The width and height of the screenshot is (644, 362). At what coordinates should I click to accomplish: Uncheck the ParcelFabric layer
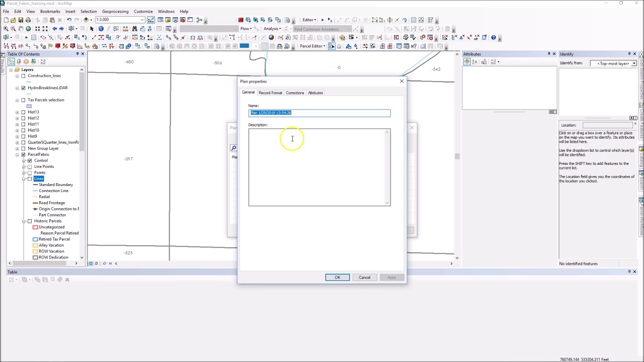point(23,154)
